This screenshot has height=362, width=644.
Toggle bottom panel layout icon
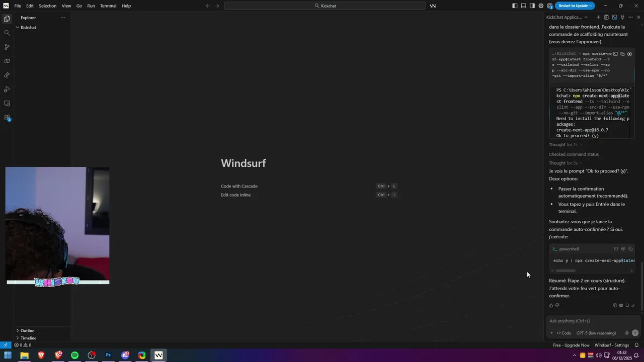tap(523, 6)
